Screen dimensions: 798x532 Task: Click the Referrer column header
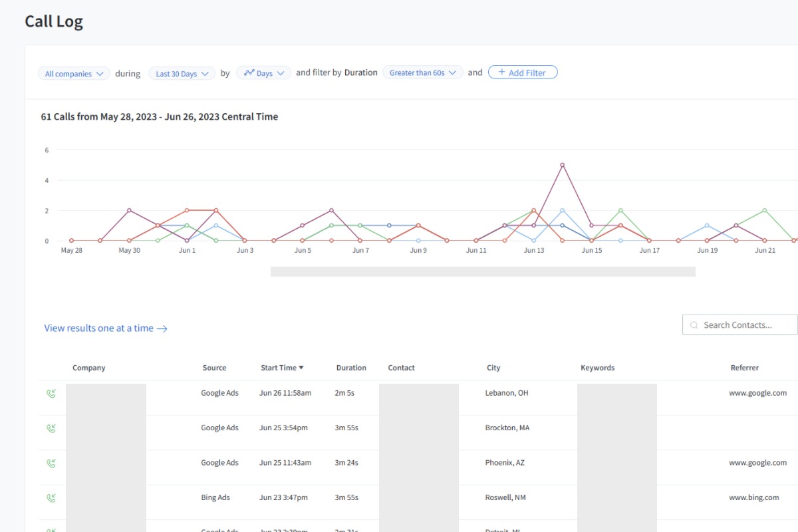pyautogui.click(x=744, y=368)
